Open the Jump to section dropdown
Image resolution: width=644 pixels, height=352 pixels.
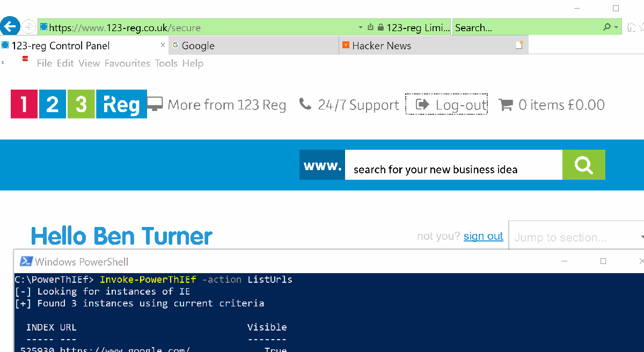(576, 237)
